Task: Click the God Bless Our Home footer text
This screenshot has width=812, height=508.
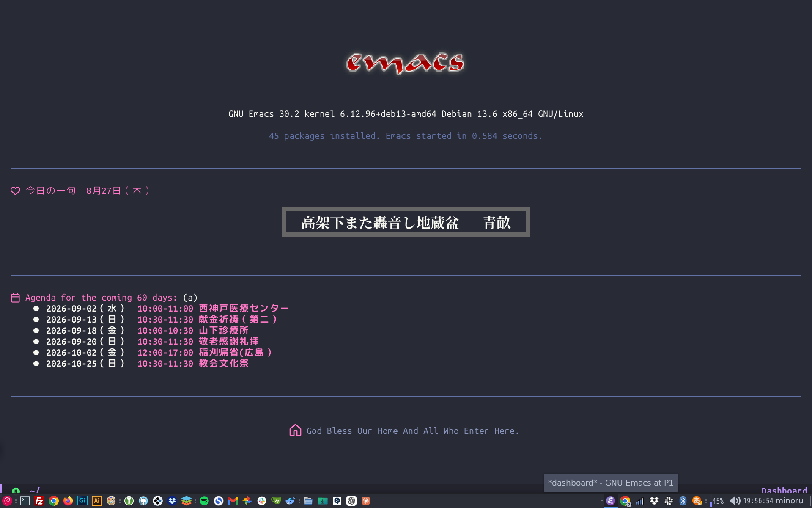Action: [x=412, y=431]
